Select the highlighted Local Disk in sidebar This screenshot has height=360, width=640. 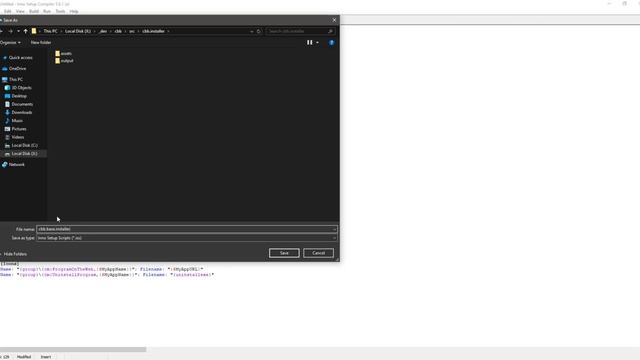click(x=24, y=153)
